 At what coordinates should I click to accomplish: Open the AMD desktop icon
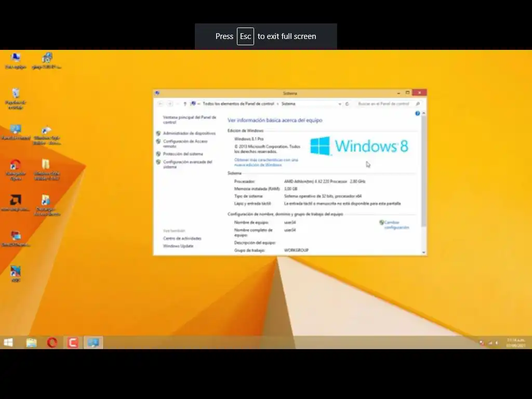click(x=16, y=203)
